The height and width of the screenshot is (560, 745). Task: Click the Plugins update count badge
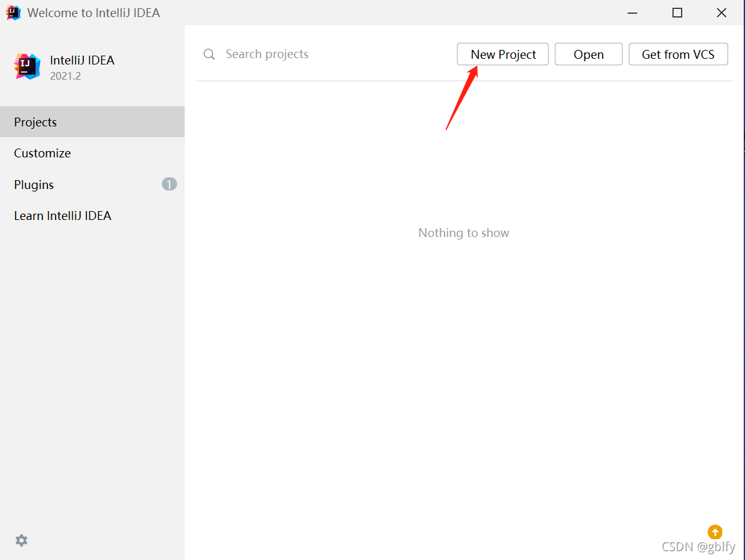pyautogui.click(x=169, y=184)
